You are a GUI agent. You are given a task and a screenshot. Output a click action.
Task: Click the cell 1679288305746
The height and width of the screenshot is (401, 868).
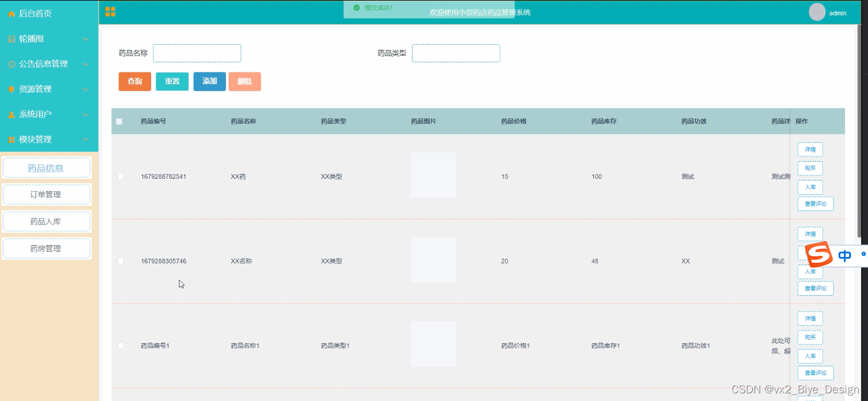[164, 261]
